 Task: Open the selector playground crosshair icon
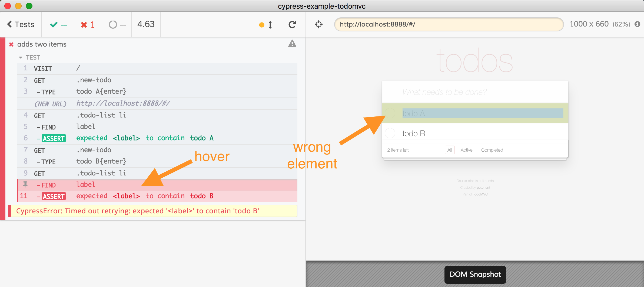(318, 24)
